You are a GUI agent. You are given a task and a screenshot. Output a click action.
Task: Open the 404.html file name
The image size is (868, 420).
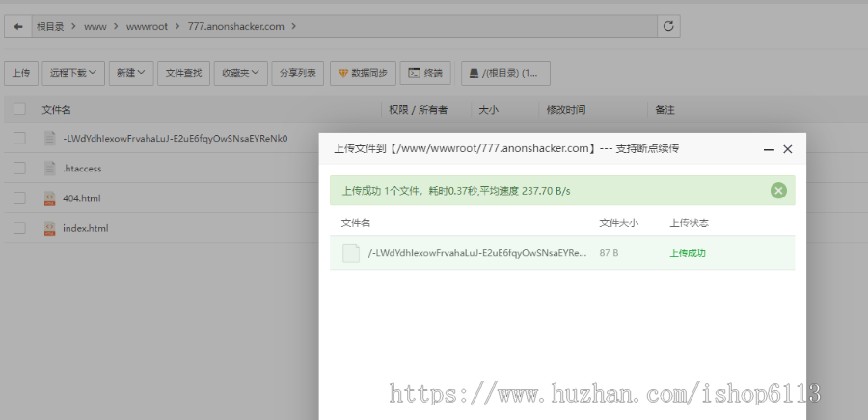click(82, 198)
